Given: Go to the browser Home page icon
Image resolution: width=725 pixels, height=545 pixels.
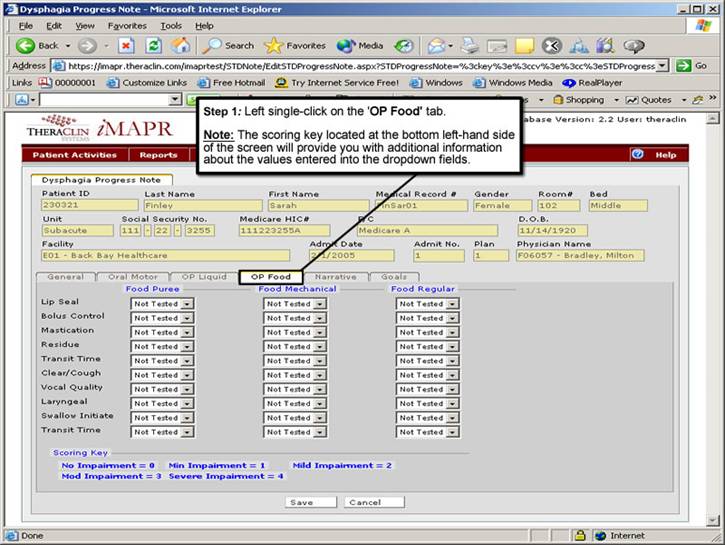Looking at the screenshot, I should [180, 46].
